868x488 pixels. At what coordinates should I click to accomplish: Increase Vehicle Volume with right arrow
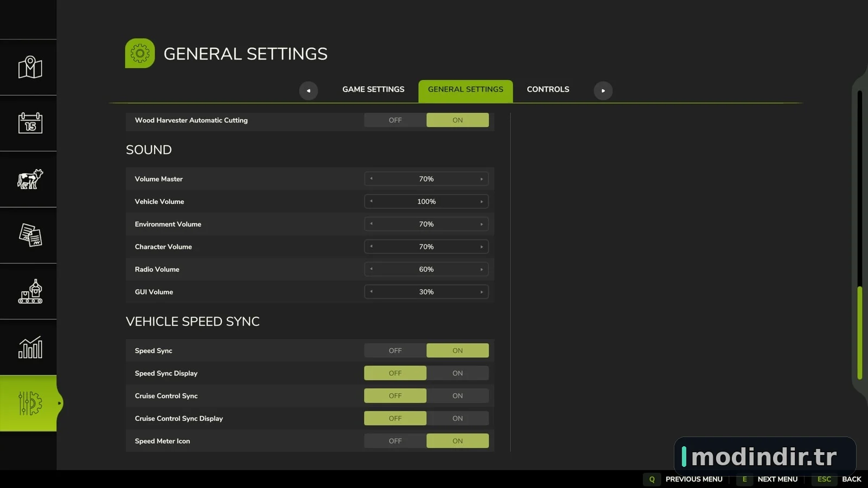pos(481,201)
